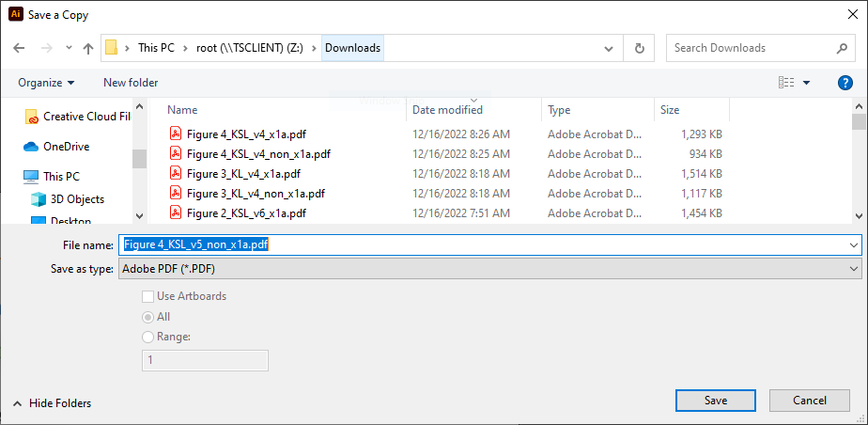The image size is (868, 425).
Task: Open the Help question mark icon
Action: [x=845, y=83]
